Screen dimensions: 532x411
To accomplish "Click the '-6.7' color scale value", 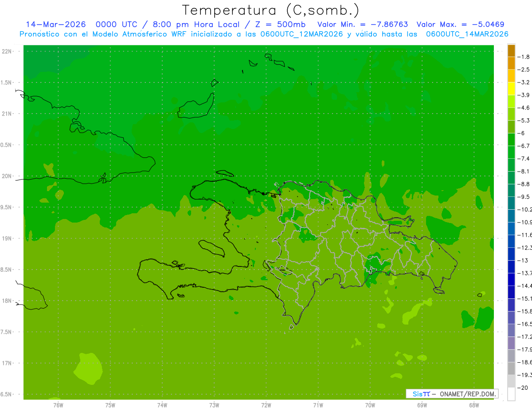I will point(524,146).
